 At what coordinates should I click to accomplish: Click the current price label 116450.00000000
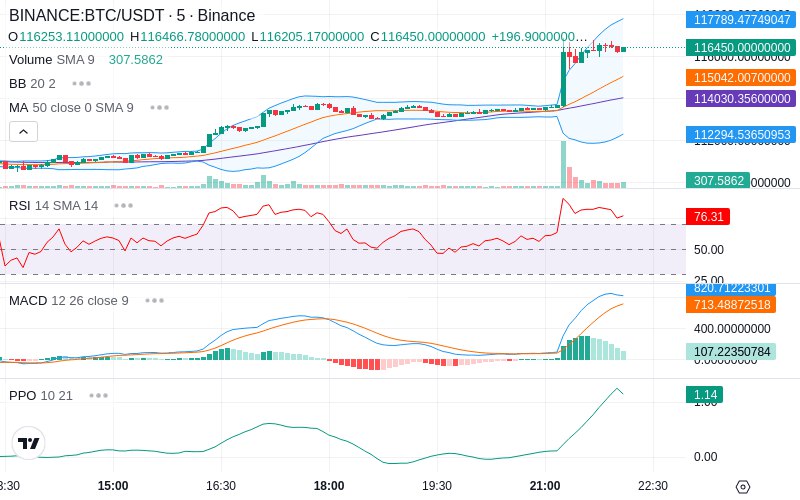click(x=741, y=47)
